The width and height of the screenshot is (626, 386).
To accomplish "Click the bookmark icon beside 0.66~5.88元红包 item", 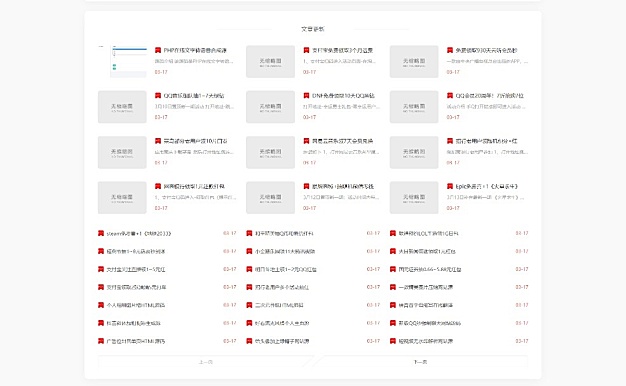I will 392,269.
